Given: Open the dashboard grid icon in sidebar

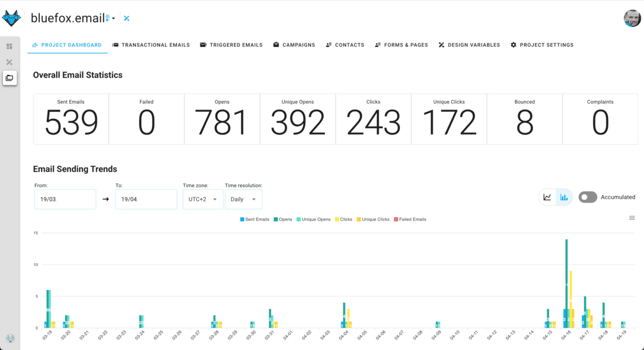Looking at the screenshot, I should pyautogui.click(x=9, y=46).
